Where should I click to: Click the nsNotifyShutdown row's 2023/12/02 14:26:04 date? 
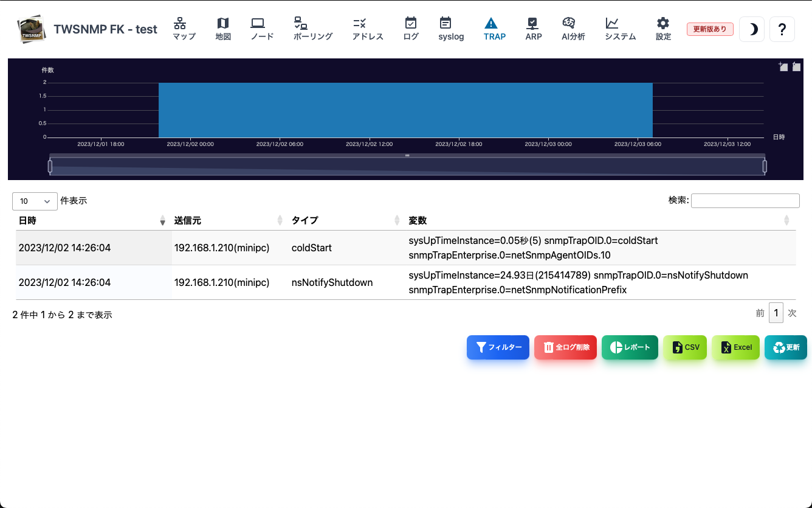[64, 283]
